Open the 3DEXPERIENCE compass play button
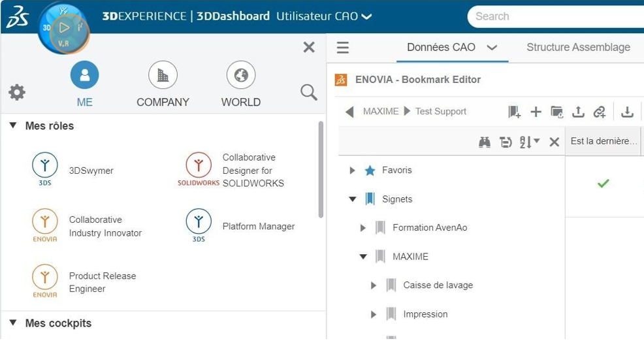Image resolution: width=644 pixels, height=341 pixels. point(64,28)
